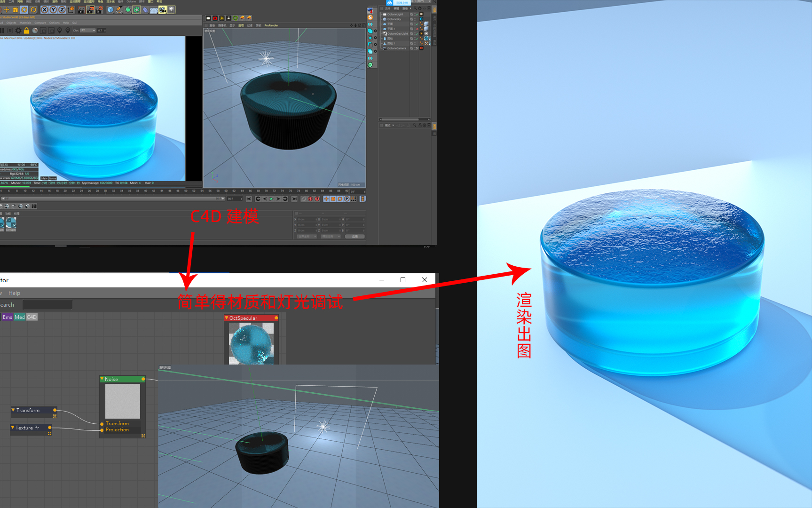Screen dimensions: 812x508
Task: Click the first pick-focus pin icon
Action: (59, 31)
